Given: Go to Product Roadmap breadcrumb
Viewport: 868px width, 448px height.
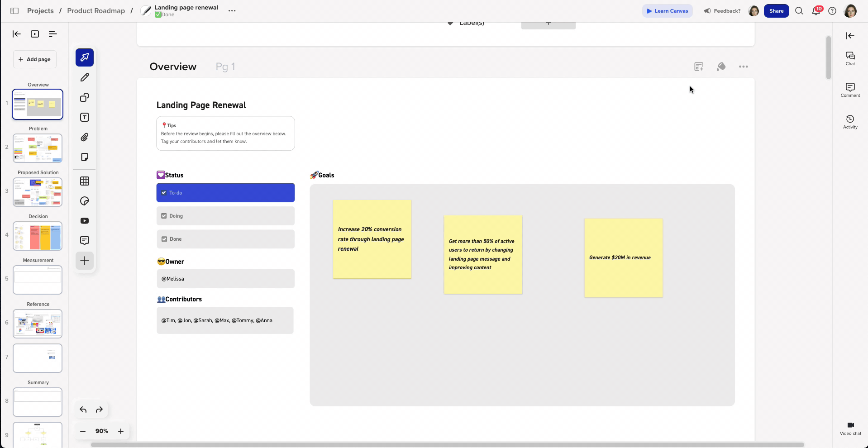Looking at the screenshot, I should [x=96, y=11].
